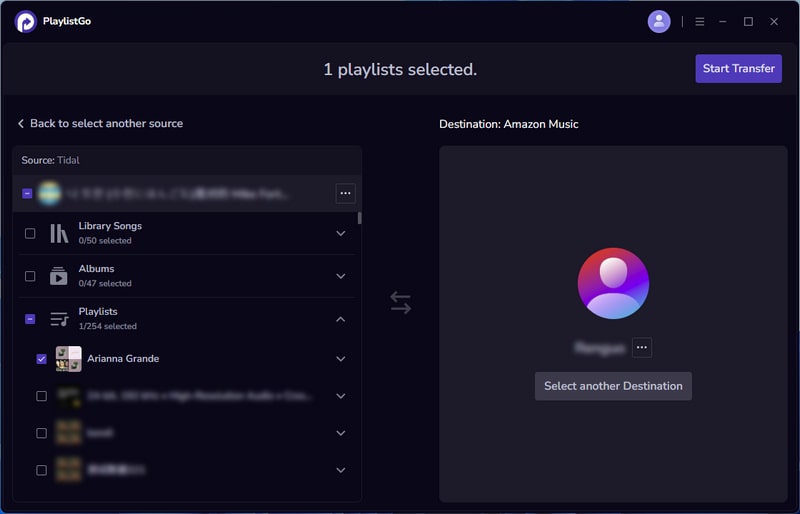Click the '0/50 selected' text
The image size is (800, 514).
[x=105, y=240]
